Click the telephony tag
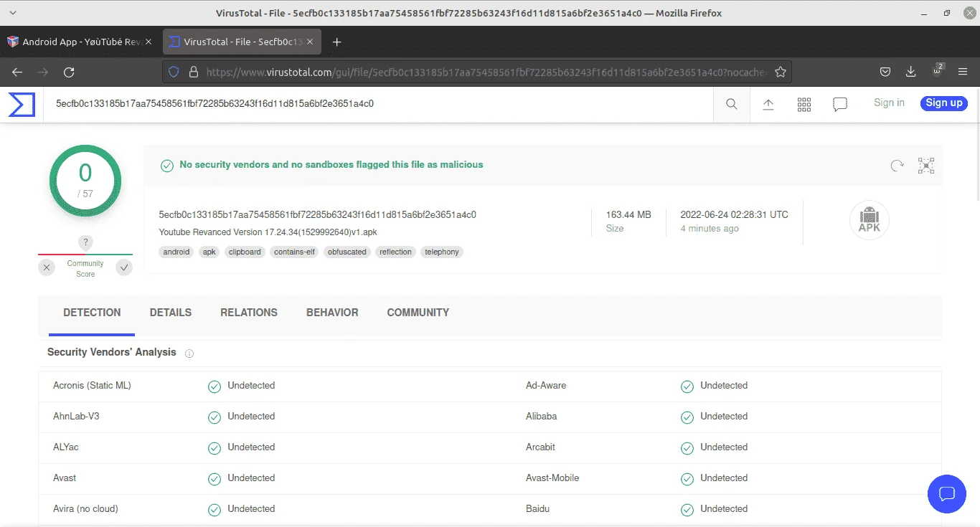The width and height of the screenshot is (980, 527). tap(442, 252)
